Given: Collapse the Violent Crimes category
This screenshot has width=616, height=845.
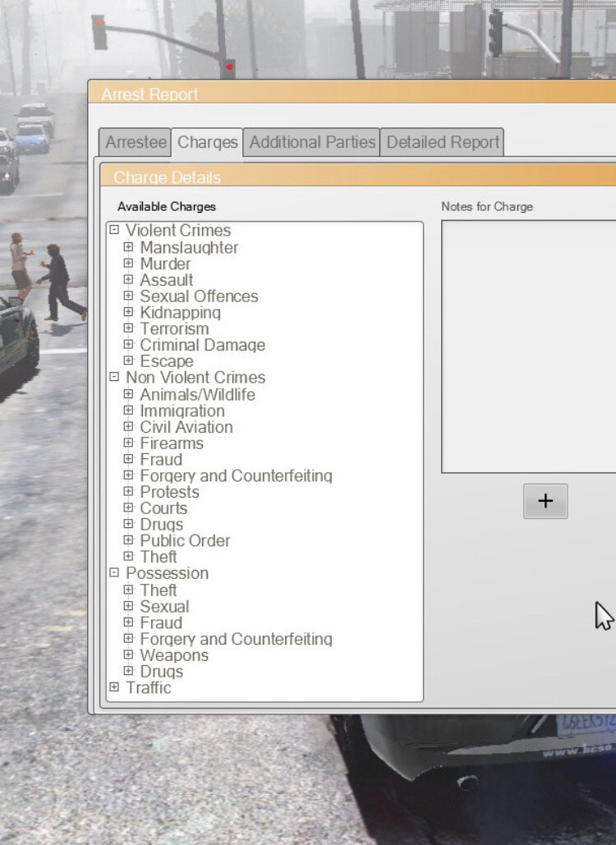Looking at the screenshot, I should coord(114,231).
